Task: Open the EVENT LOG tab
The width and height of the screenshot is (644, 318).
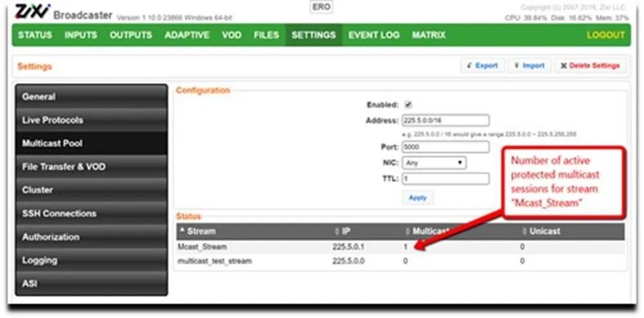Action: click(x=374, y=35)
